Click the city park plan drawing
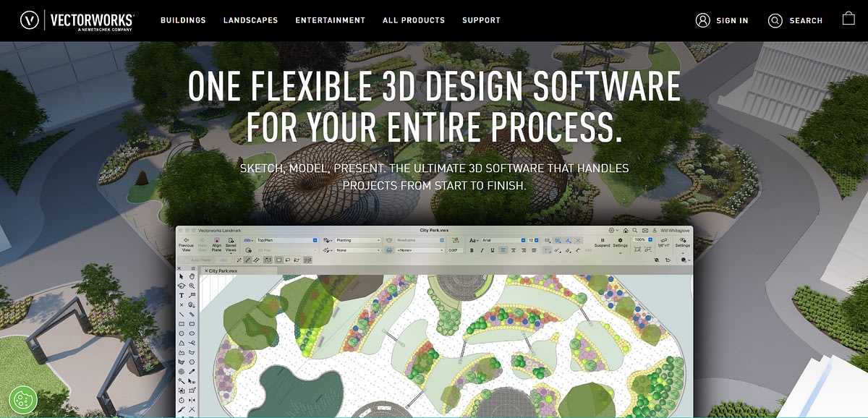 (x=446, y=346)
